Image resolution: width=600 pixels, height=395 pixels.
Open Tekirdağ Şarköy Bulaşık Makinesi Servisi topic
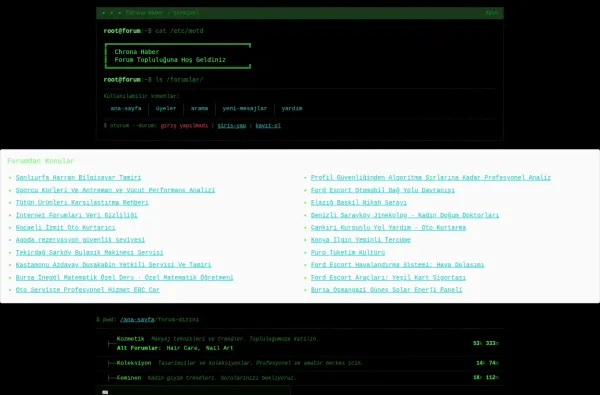coord(90,253)
